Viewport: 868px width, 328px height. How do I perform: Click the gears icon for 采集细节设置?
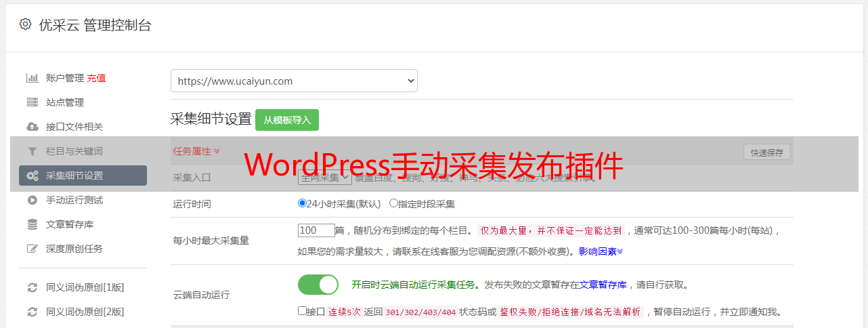32,176
